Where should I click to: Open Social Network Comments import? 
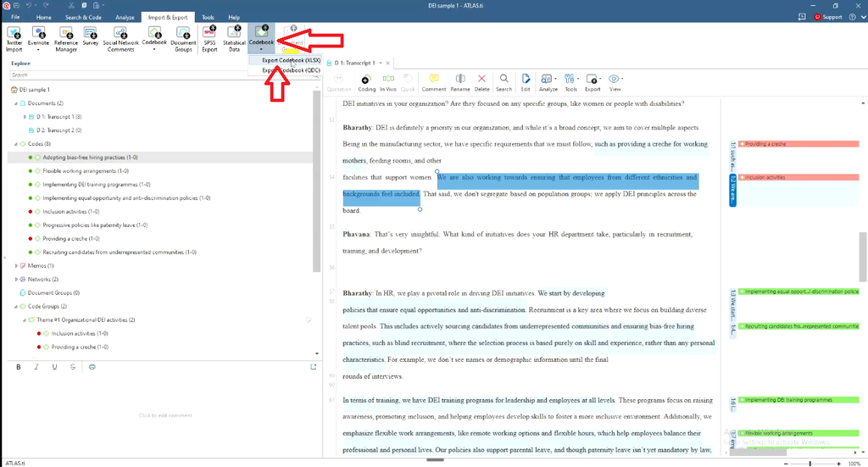[x=120, y=39]
